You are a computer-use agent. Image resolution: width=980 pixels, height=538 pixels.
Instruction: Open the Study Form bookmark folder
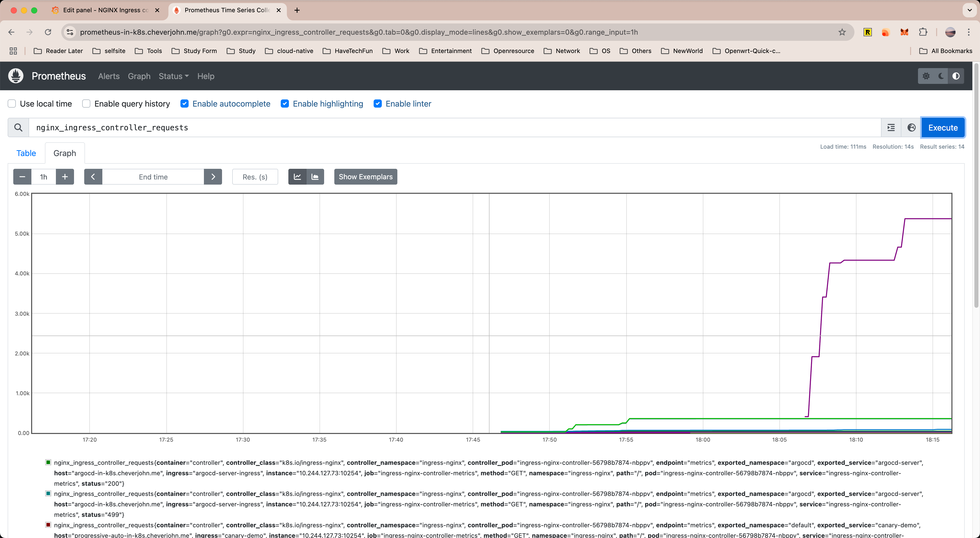click(194, 51)
